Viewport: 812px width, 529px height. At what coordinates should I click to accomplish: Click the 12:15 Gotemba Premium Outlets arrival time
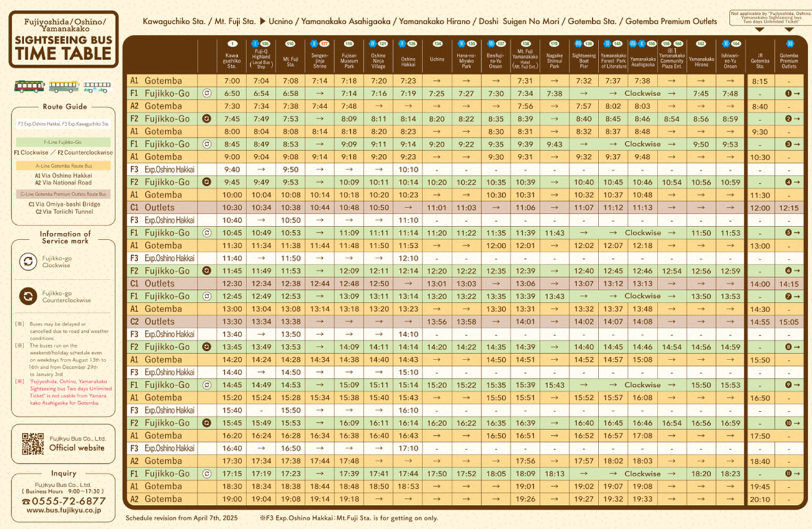[x=789, y=207]
